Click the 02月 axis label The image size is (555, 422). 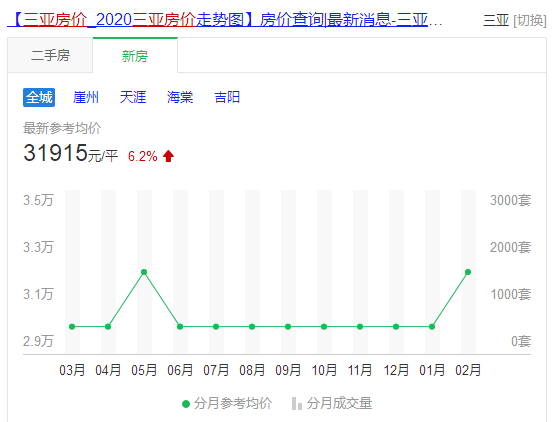468,370
